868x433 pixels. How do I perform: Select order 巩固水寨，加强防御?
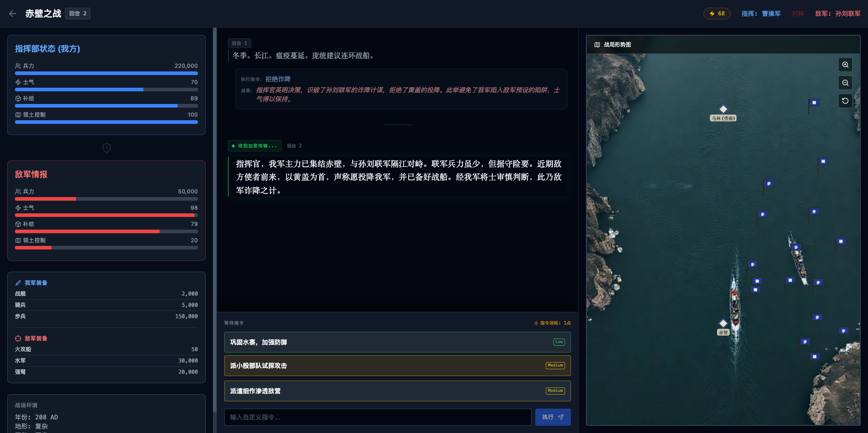tap(397, 342)
